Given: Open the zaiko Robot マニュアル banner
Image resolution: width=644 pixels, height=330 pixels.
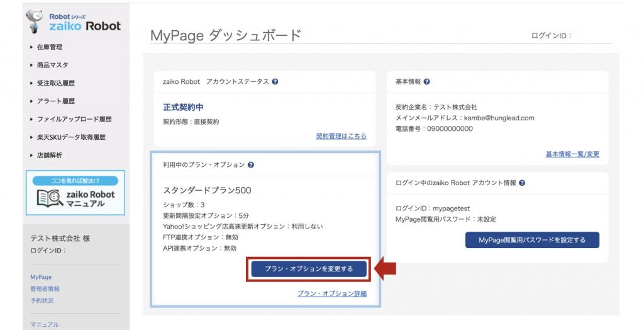Looking at the screenshot, I should (75, 193).
